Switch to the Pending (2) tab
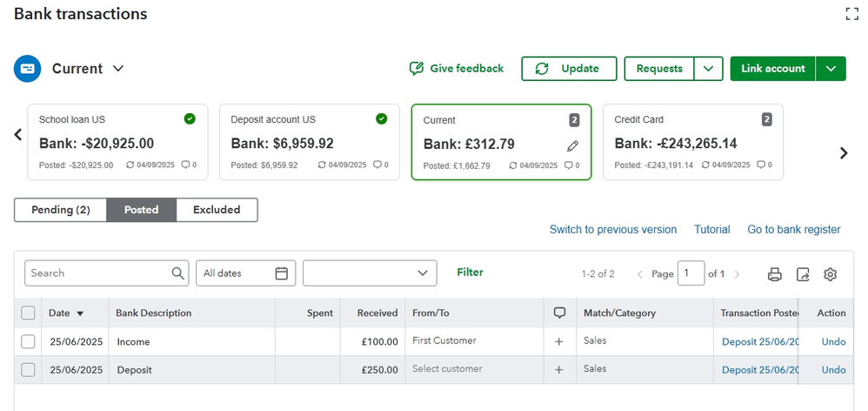 point(61,210)
